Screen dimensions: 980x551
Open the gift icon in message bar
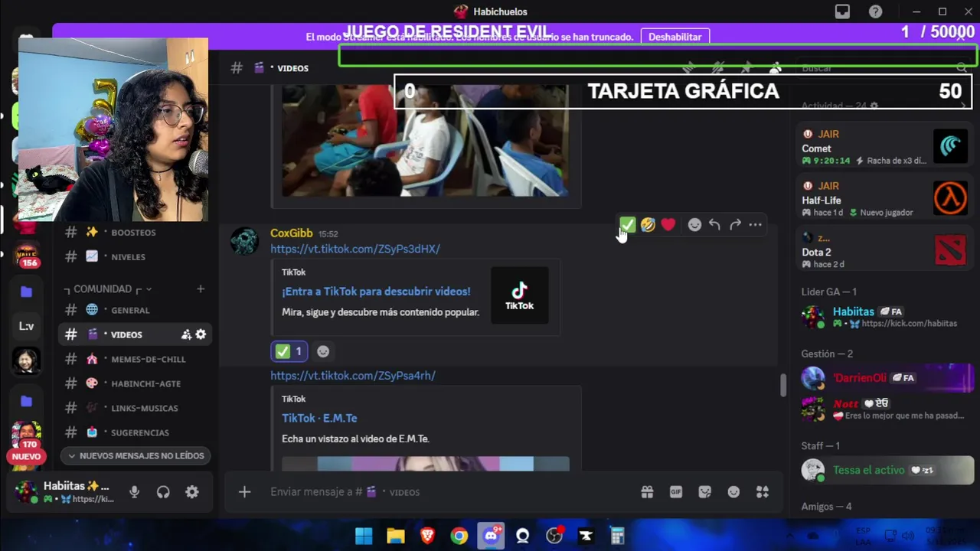coord(647,492)
